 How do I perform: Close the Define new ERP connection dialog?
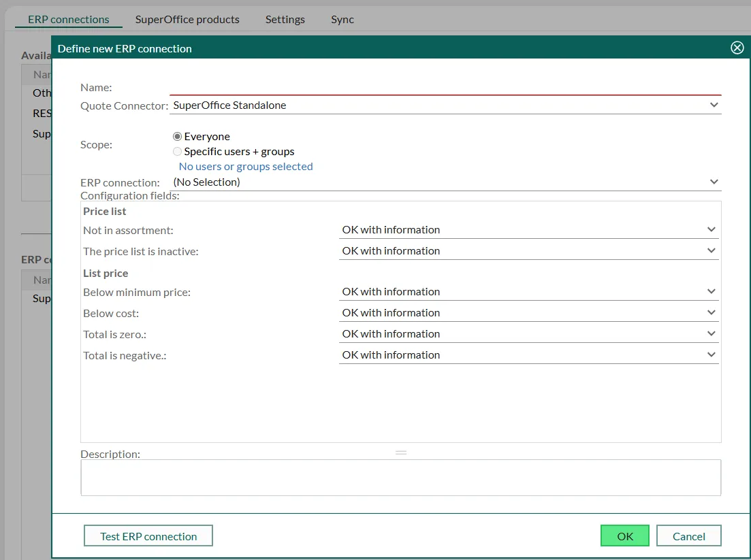pos(737,48)
